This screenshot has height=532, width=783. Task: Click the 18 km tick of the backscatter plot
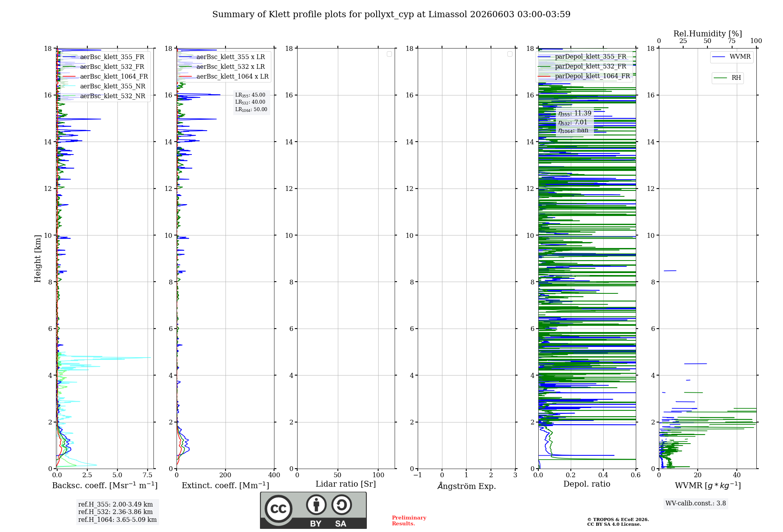[x=48, y=49]
